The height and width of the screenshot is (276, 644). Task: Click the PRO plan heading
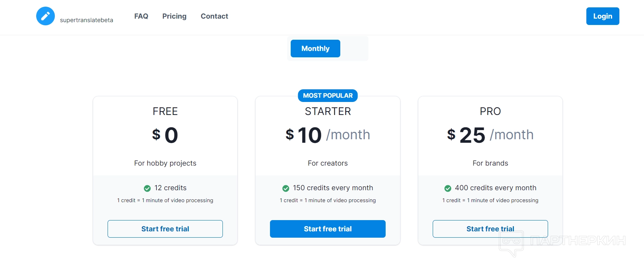pos(490,111)
